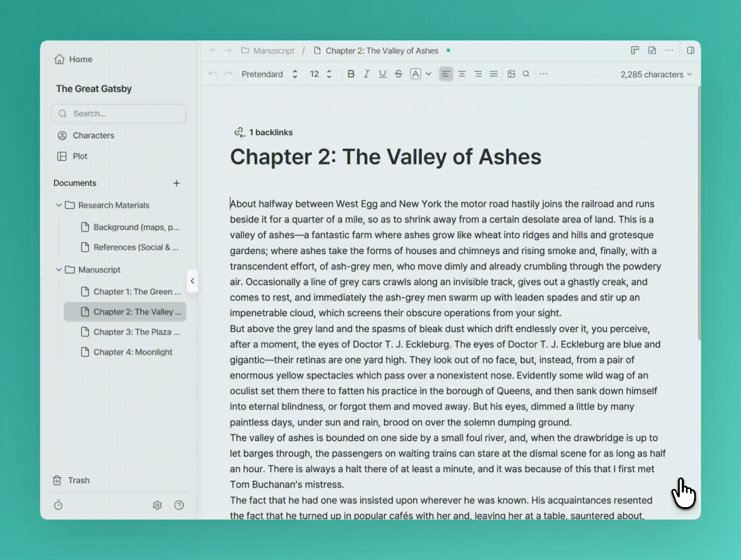
Task: Toggle italic formatting
Action: (x=367, y=74)
